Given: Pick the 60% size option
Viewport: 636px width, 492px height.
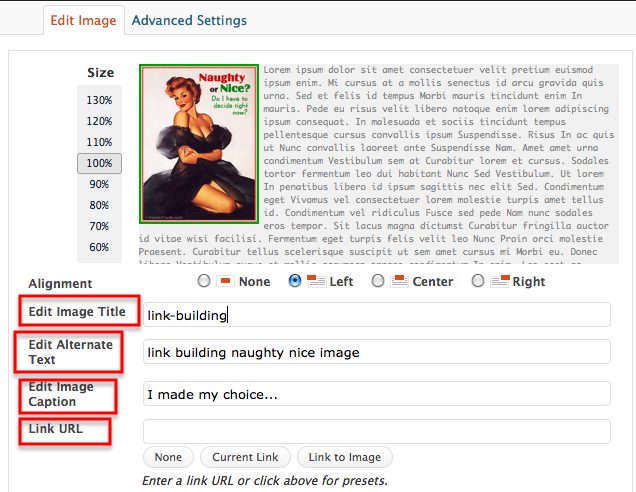Looking at the screenshot, I should (99, 247).
